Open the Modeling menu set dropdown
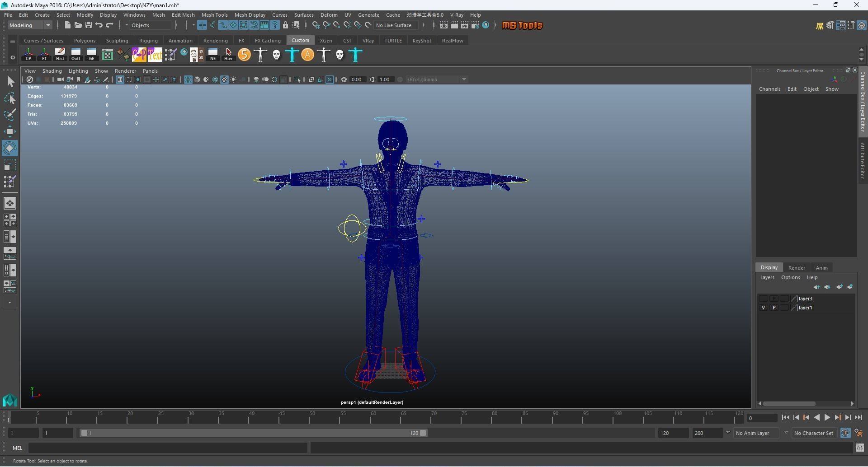 30,25
